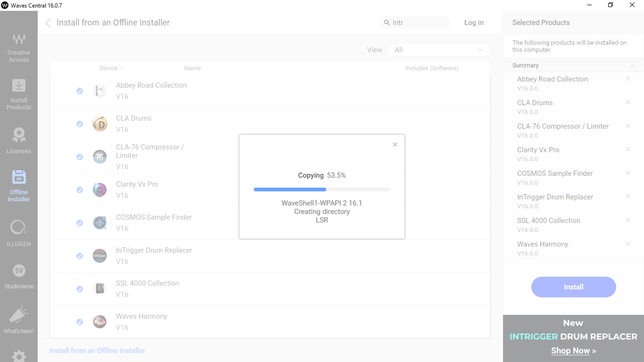Uncheck Waves Harmony checkbox
The width and height of the screenshot is (644, 362).
click(80, 322)
